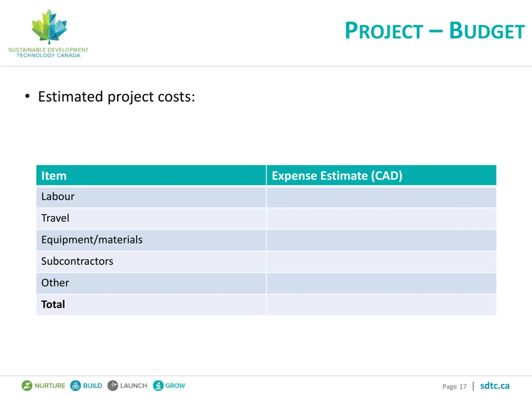This screenshot has width=532, height=399.
Task: Click the NURTURE label in footer
Action: point(50,386)
